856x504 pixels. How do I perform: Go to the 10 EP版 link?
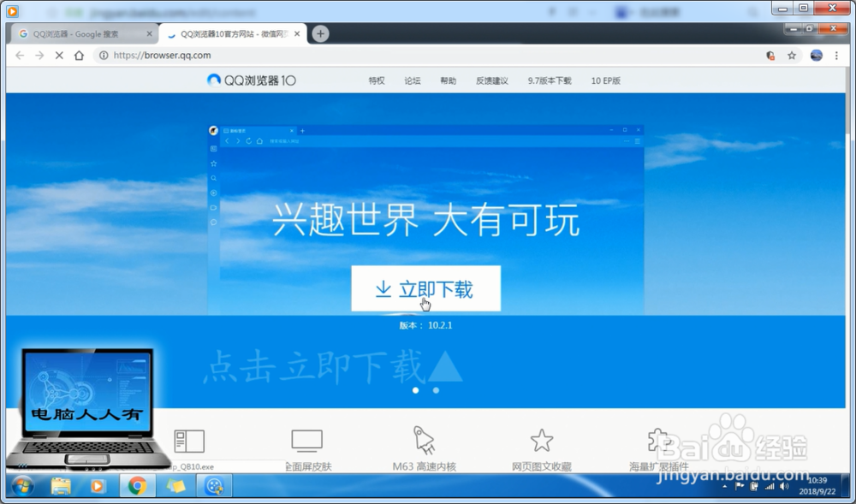click(606, 80)
